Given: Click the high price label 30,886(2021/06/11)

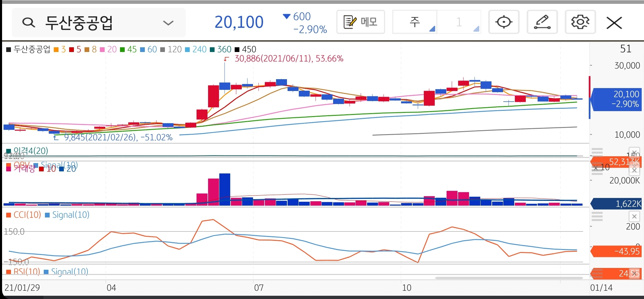Looking at the screenshot, I should pos(289,58).
